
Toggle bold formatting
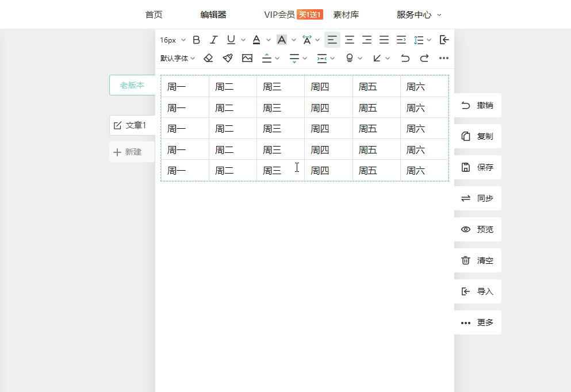(x=196, y=40)
